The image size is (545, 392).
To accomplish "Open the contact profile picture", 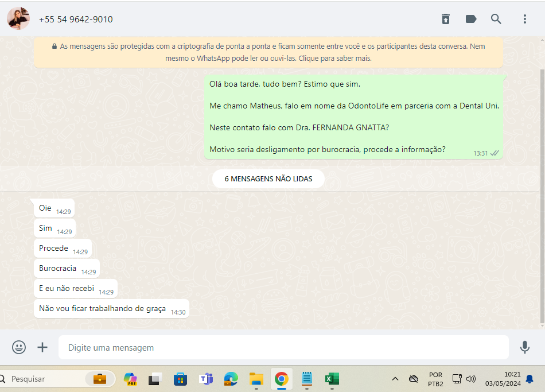I will coord(18,19).
